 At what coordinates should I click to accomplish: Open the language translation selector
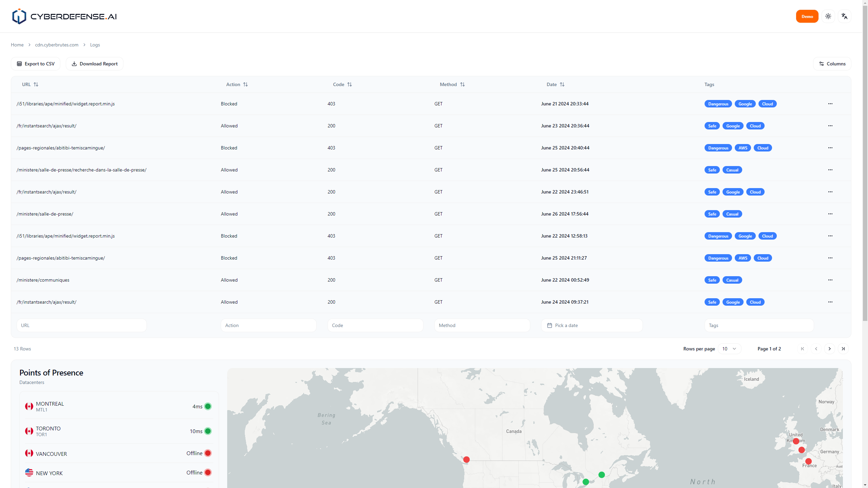(844, 16)
